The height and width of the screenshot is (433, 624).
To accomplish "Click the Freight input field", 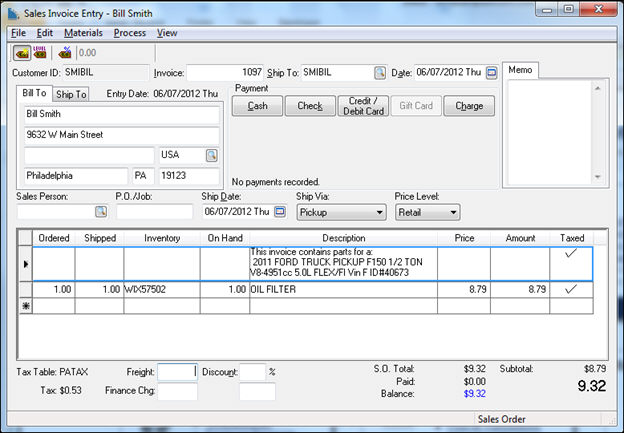I will point(177,372).
